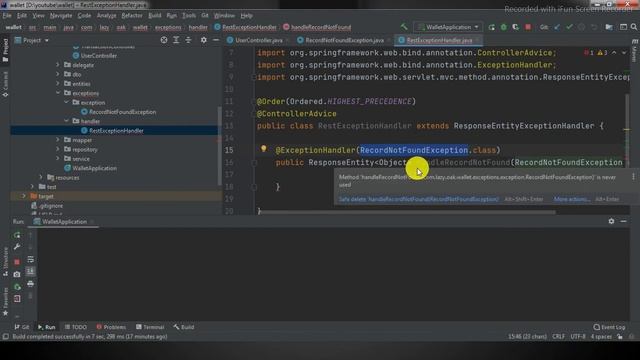Click the green Debug bug icon
The height and width of the screenshot is (360, 640).
click(x=504, y=27)
